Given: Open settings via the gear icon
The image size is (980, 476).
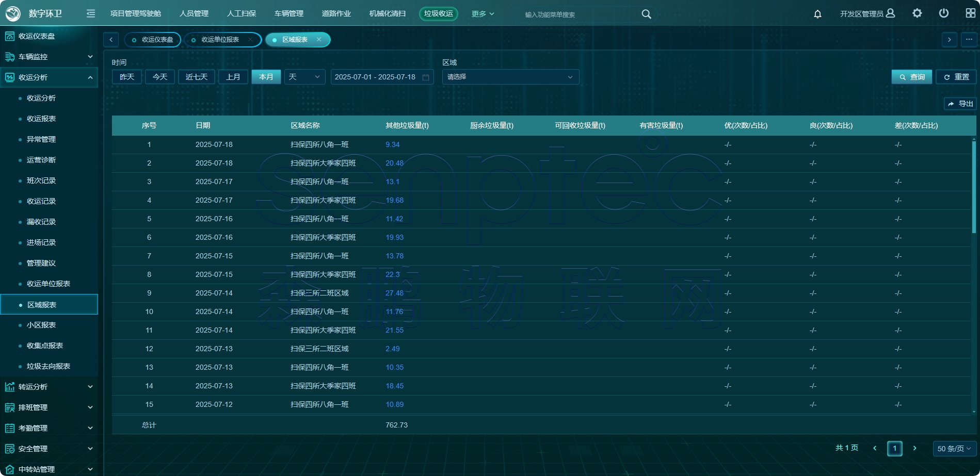Looking at the screenshot, I should pyautogui.click(x=917, y=13).
